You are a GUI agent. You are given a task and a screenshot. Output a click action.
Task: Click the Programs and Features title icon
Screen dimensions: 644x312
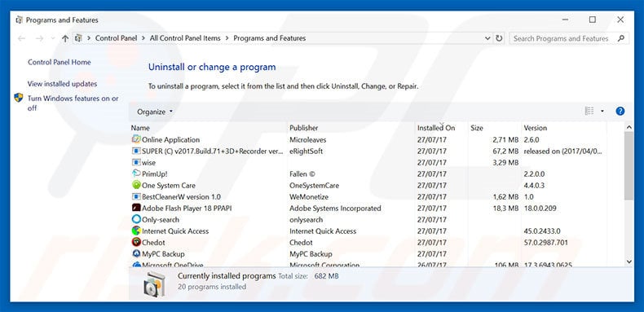[19, 20]
